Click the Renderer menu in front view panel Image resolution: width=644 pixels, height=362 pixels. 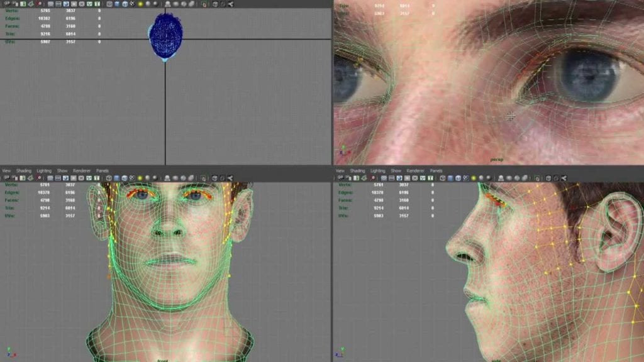[x=82, y=171]
